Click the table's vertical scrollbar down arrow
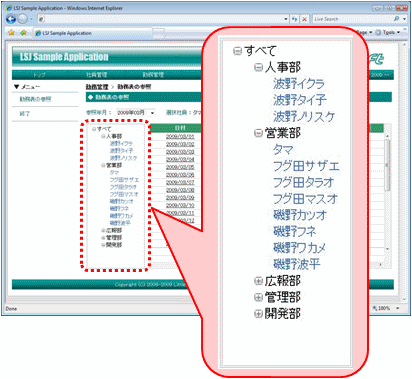The height and width of the screenshot is (379, 412). point(387,249)
